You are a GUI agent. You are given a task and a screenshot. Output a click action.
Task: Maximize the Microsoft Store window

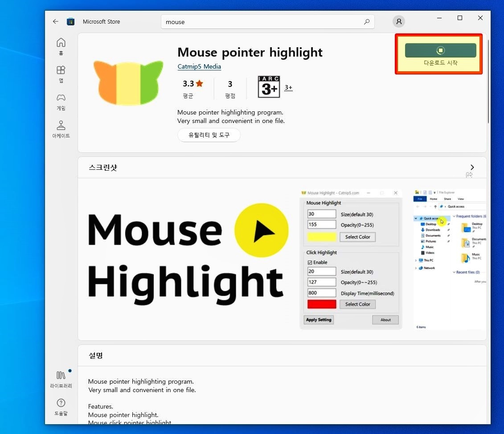(x=459, y=18)
